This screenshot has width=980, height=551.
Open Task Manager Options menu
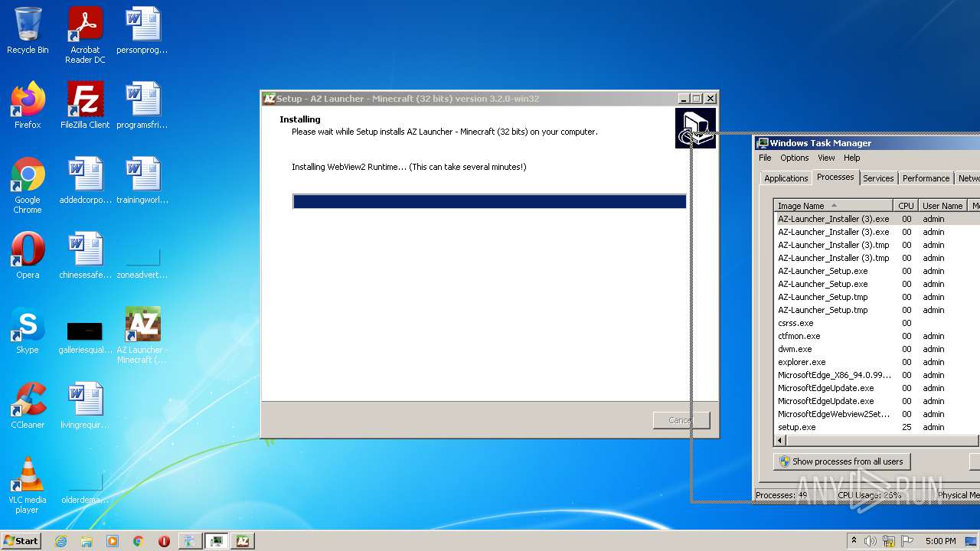click(794, 158)
